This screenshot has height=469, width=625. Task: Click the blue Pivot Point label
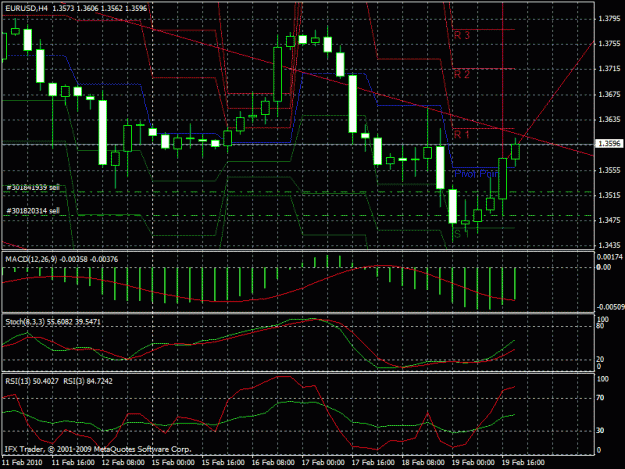(476, 174)
